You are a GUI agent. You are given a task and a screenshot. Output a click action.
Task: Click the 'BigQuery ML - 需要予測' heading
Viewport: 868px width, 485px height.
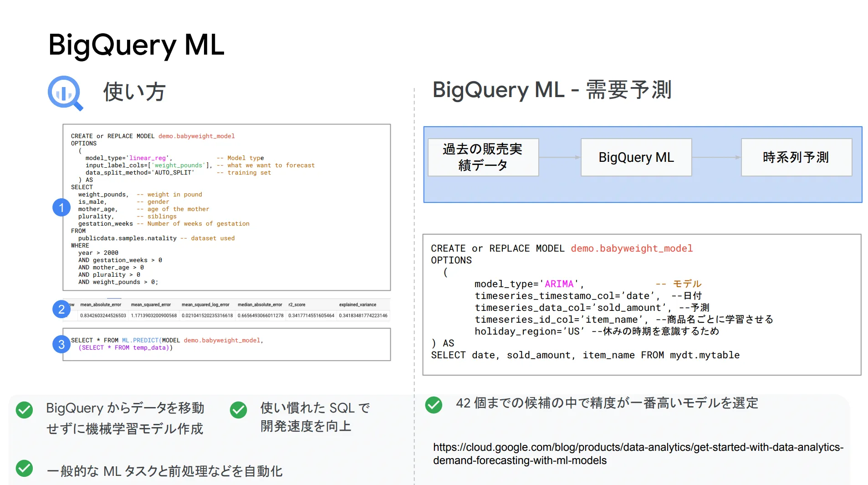click(x=552, y=89)
